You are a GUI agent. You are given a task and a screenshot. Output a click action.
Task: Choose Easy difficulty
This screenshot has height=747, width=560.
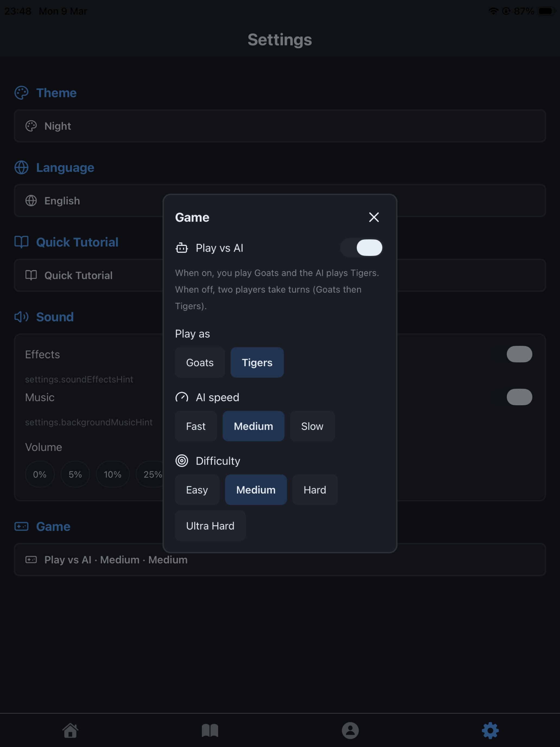click(x=197, y=490)
